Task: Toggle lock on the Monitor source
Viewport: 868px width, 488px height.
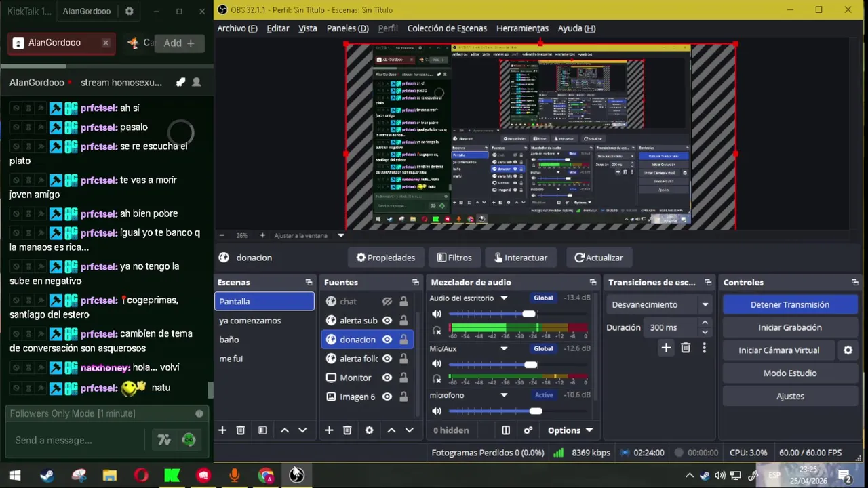Action: point(403,378)
